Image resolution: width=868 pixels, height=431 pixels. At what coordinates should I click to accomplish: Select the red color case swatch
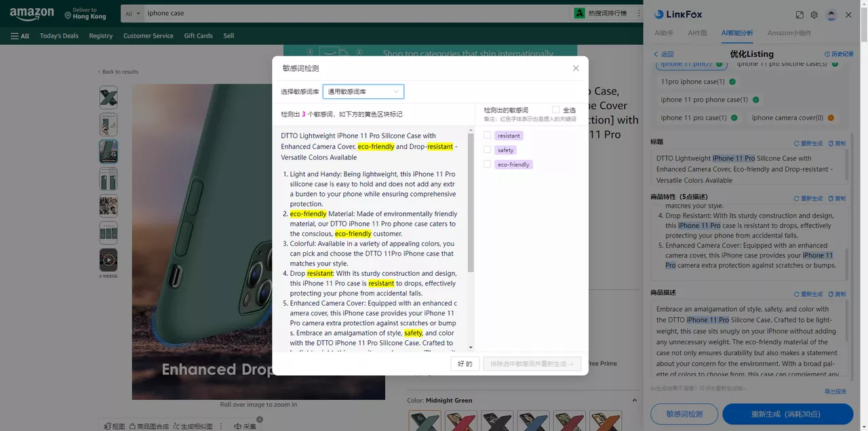tap(461, 421)
